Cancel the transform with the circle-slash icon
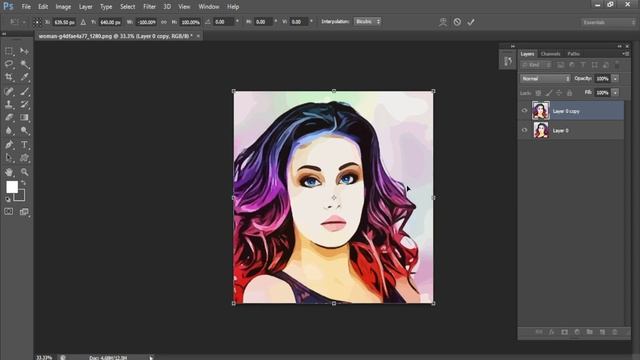Viewport: 640px width, 360px height. (457, 22)
